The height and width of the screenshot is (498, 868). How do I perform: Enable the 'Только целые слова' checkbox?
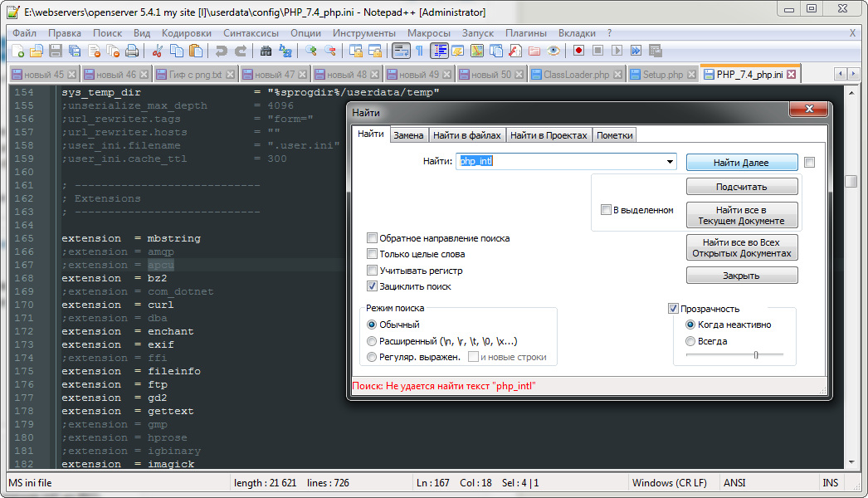(373, 254)
